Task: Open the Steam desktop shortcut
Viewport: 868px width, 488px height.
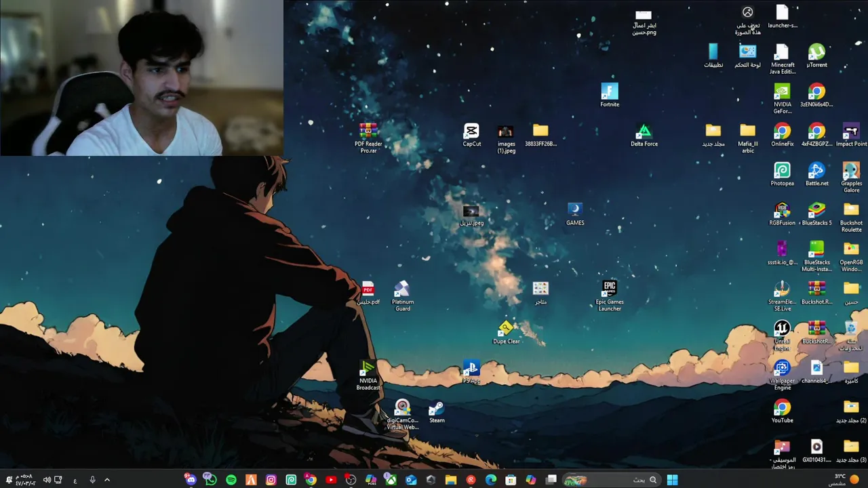Action: 437,410
